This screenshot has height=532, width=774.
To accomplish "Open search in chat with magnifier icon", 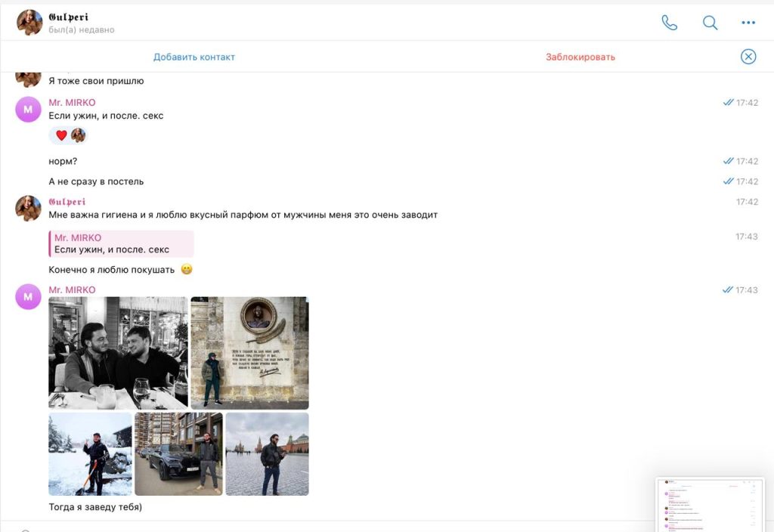I will tap(710, 23).
